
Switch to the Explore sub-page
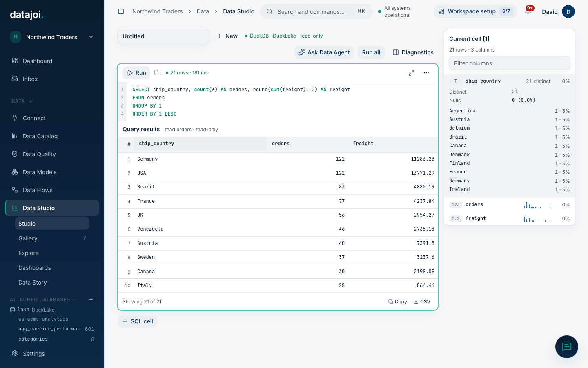[x=52, y=253]
